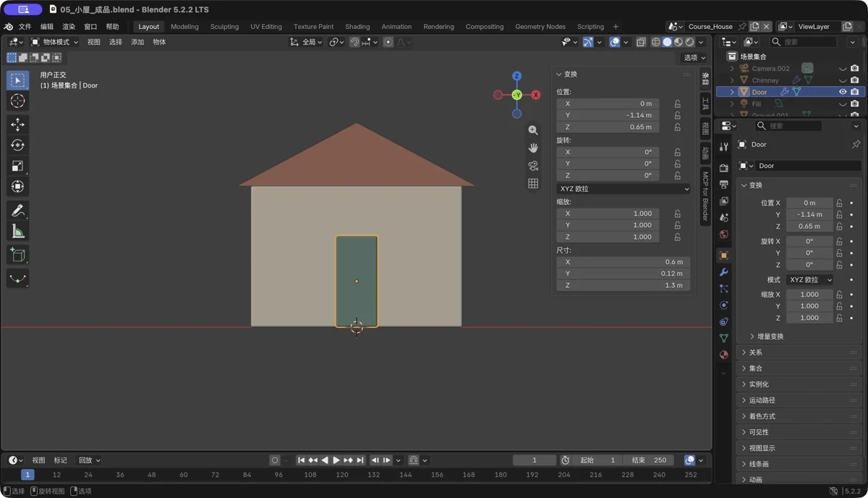This screenshot has height=498, width=868.
Task: Toggle proportional editing in viewport header
Action: (x=388, y=43)
